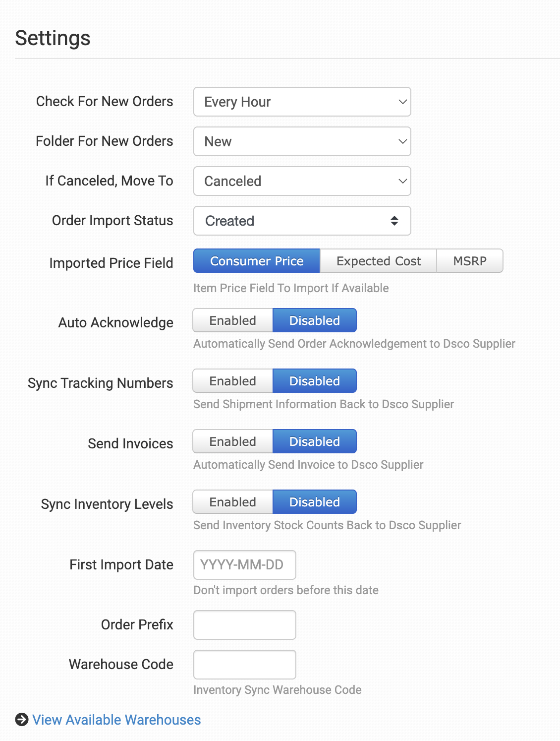The height and width of the screenshot is (741, 560).
Task: Open the Check For New Orders dropdown
Action: tap(302, 102)
